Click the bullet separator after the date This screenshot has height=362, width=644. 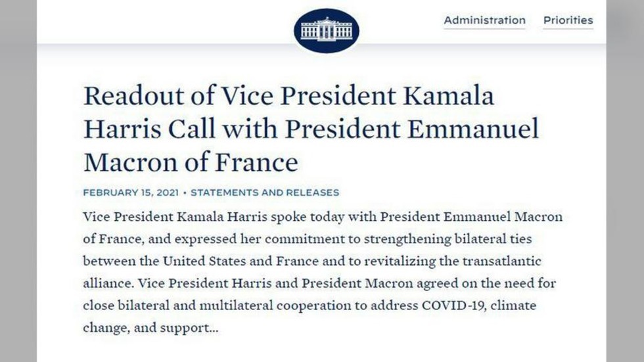(185, 192)
